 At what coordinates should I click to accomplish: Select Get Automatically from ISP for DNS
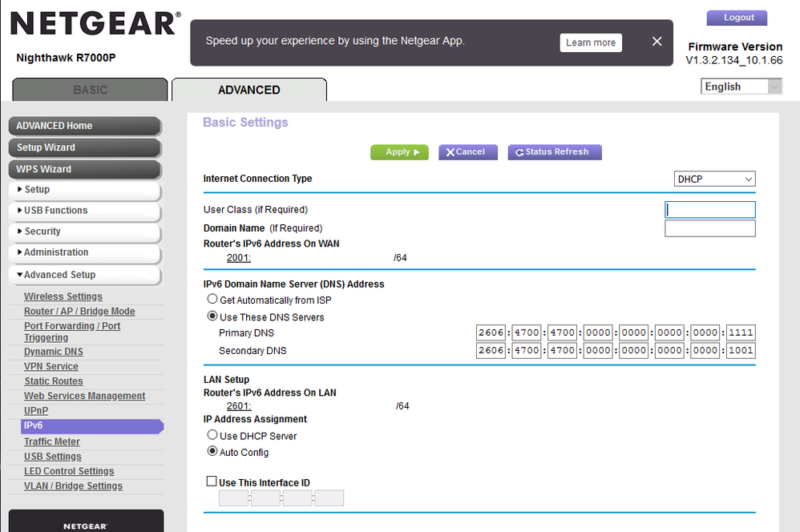coord(212,298)
